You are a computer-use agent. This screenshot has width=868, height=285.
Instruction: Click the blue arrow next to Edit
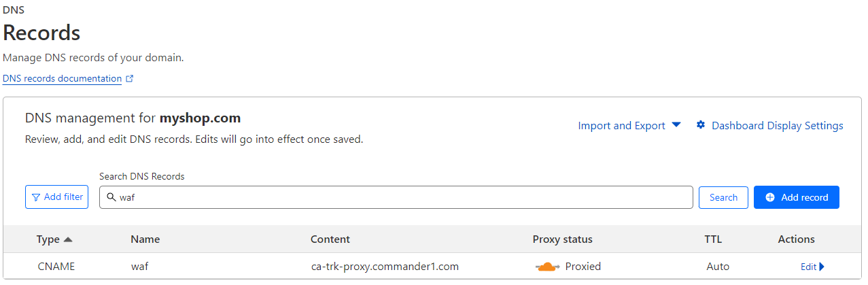822,267
